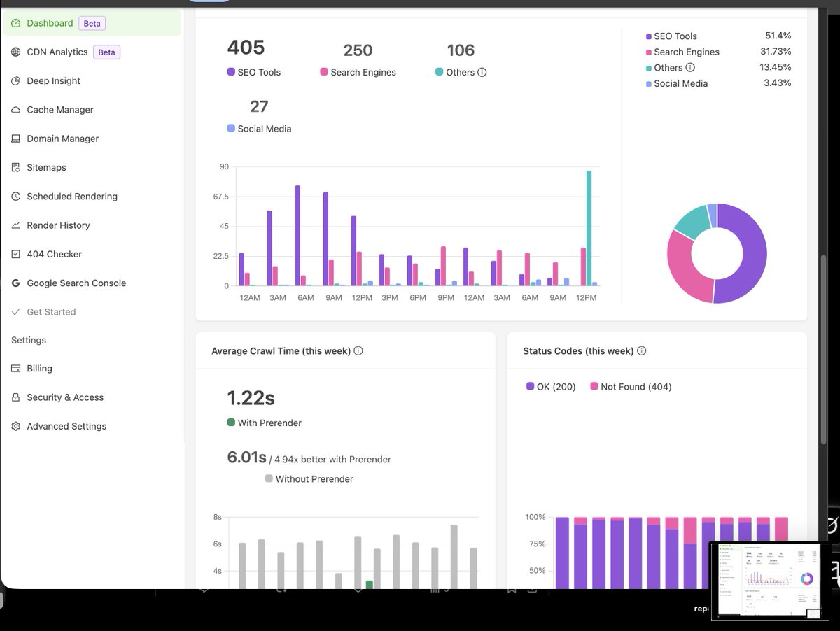Click the 51.4% SEO Tools percentage

pos(778,36)
